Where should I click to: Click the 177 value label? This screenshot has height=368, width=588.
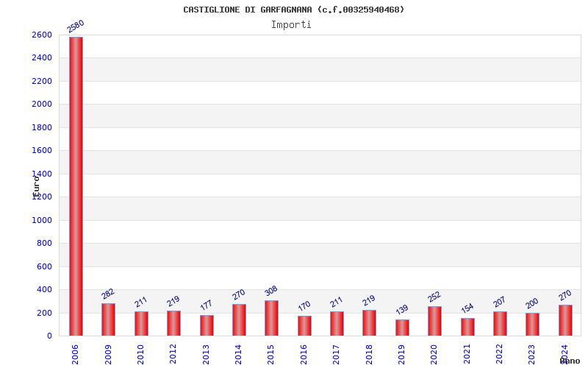pos(207,305)
